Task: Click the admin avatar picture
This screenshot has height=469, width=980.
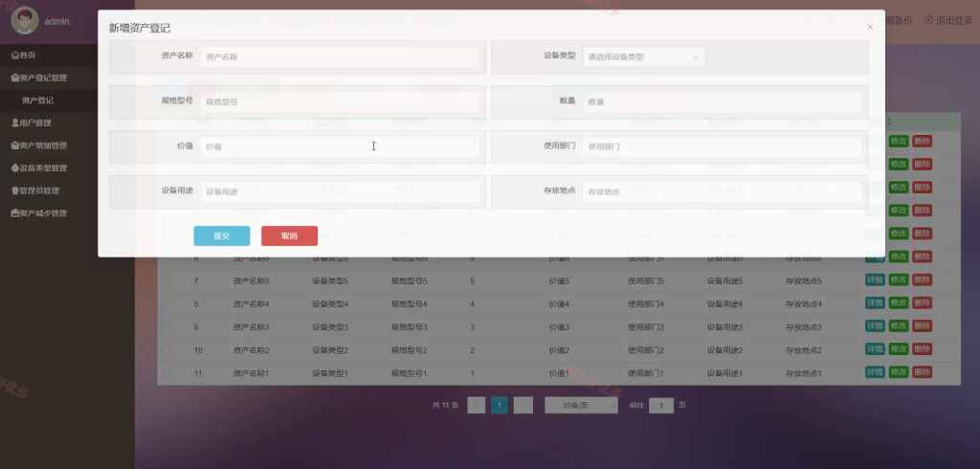Action: [24, 21]
